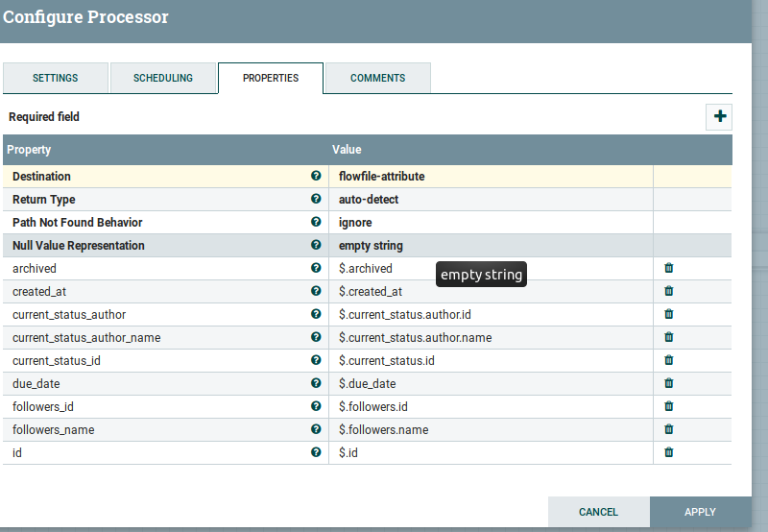The width and height of the screenshot is (768, 532).
Task: Switch to the Settings tab
Action: point(56,79)
